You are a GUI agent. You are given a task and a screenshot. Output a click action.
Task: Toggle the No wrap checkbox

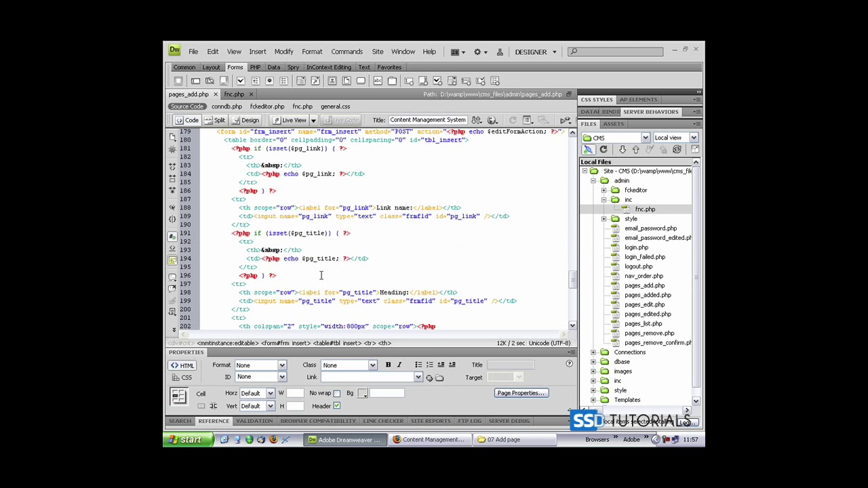pos(336,393)
